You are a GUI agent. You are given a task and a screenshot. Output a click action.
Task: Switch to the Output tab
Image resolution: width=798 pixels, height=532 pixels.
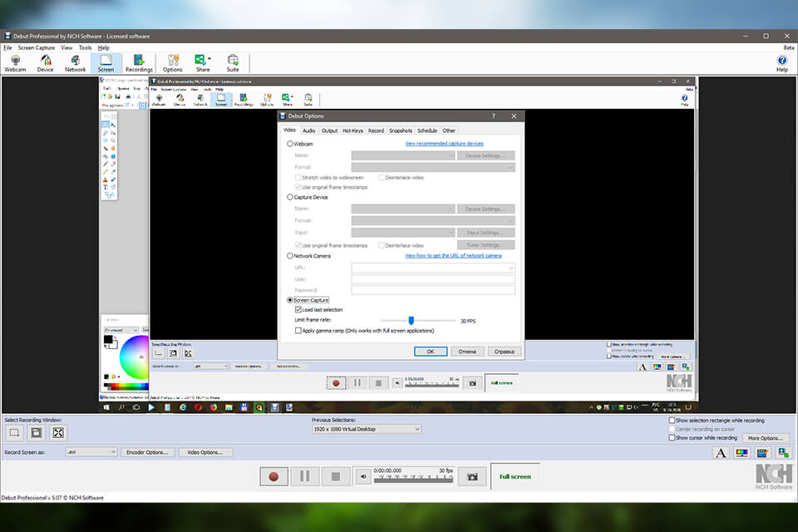click(329, 131)
